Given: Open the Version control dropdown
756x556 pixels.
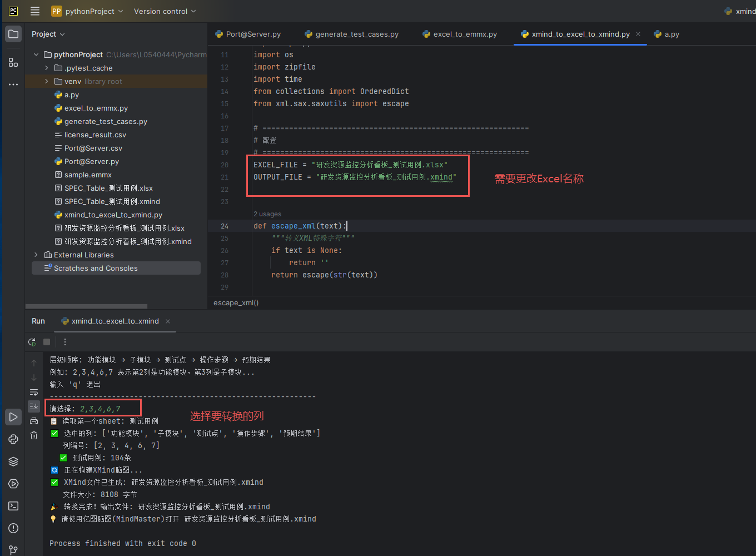Looking at the screenshot, I should pyautogui.click(x=165, y=11).
